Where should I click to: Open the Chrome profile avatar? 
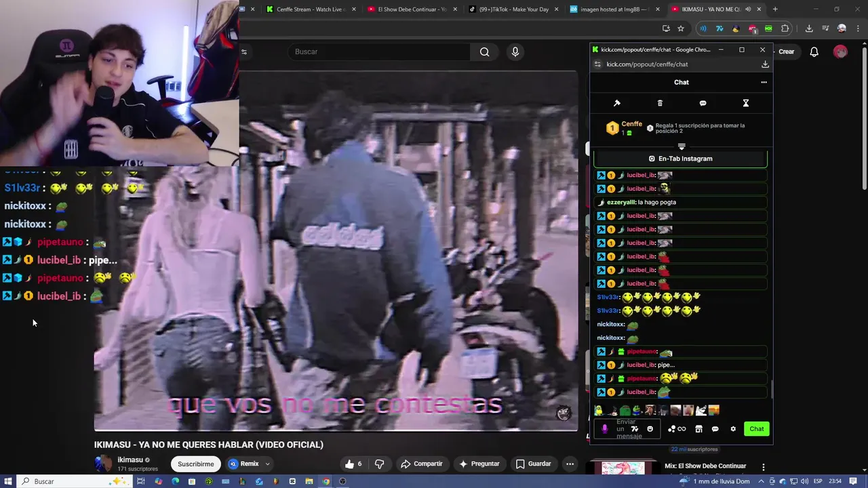tap(842, 28)
